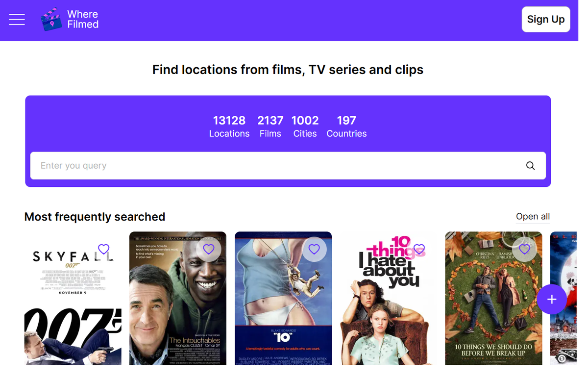Focus the Enter you query search field
Image resolution: width=588 pixels, height=380 pixels.
[288, 166]
